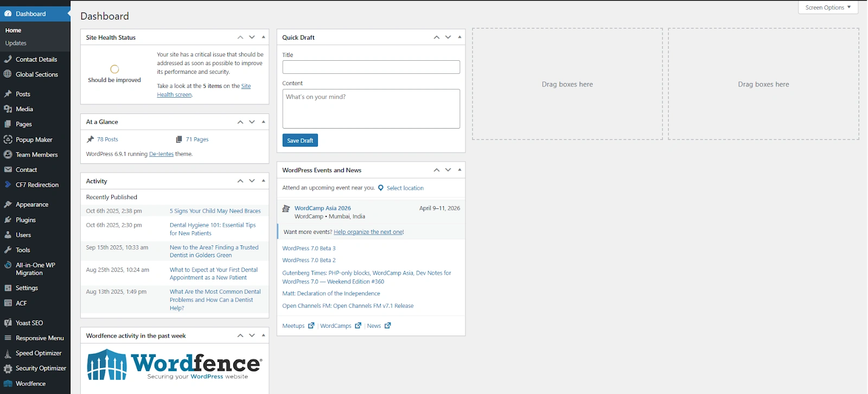Image resolution: width=868 pixels, height=394 pixels.
Task: Click the Settings sliders icon
Action: 8,288
